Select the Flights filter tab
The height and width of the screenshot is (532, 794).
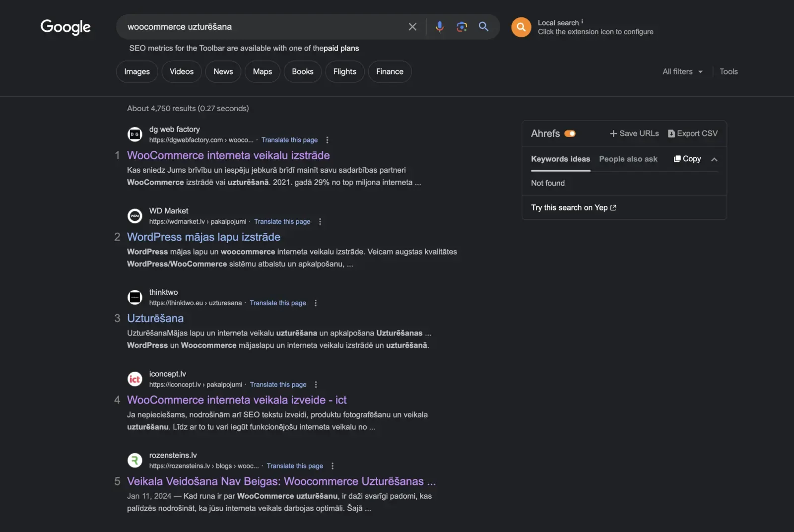click(345, 71)
